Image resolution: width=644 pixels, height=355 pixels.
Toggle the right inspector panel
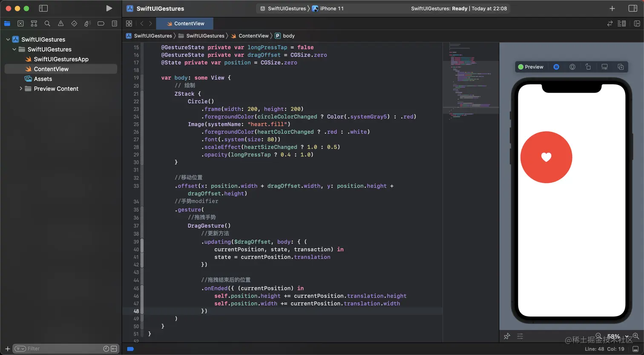pyautogui.click(x=633, y=9)
